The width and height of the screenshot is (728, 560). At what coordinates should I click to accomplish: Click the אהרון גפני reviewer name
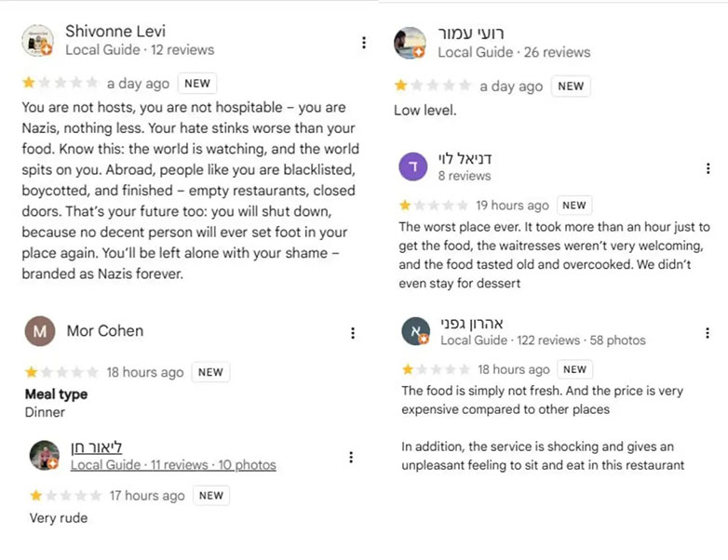(471, 323)
